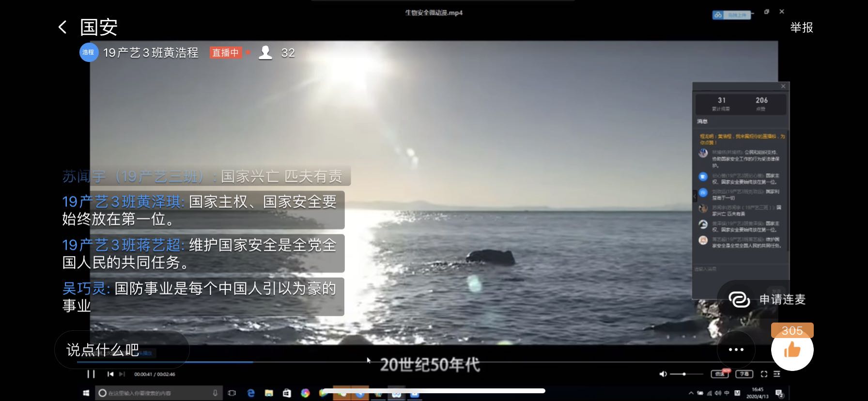Go back using the left arrow
Screen dimensions: 868x401
point(62,27)
